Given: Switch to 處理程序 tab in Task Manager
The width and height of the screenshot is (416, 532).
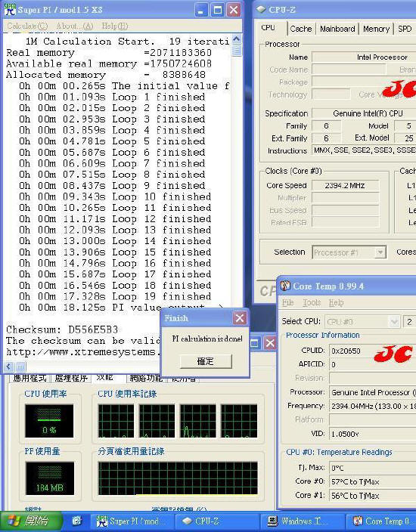Looking at the screenshot, I should point(71,378).
